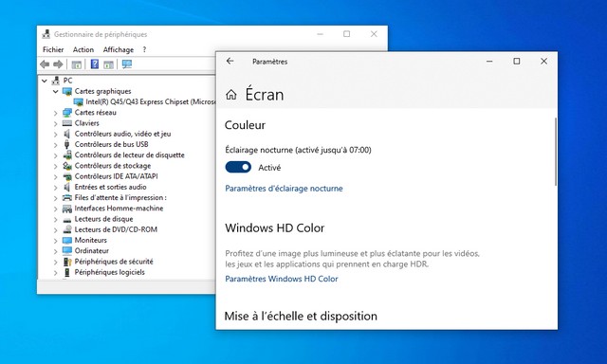Click the blue help toolbar icon

(95, 64)
